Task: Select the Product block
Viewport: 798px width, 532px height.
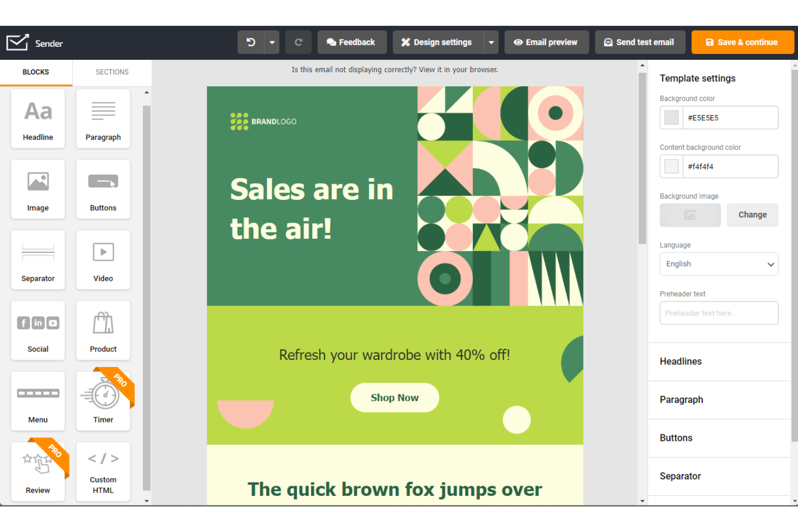Action: click(x=103, y=330)
